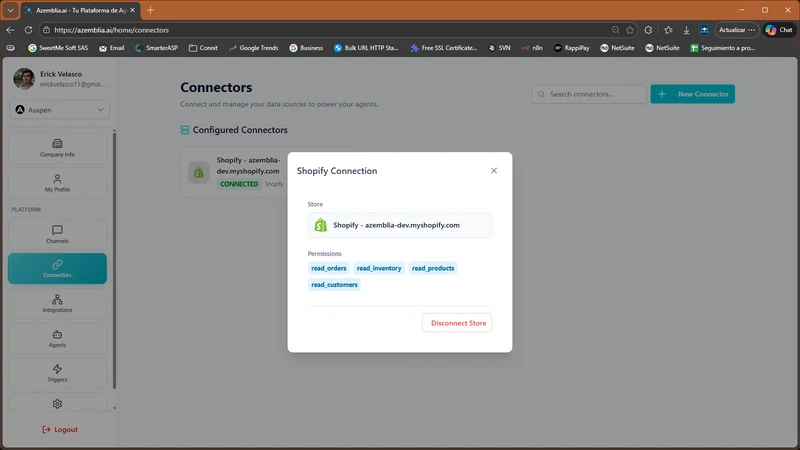Viewport: 800px width, 450px height.
Task: Click the Shopify bag icon in dialog
Action: (320, 225)
